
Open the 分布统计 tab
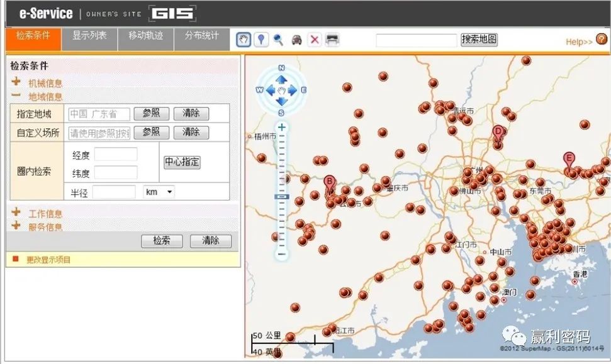(x=202, y=36)
